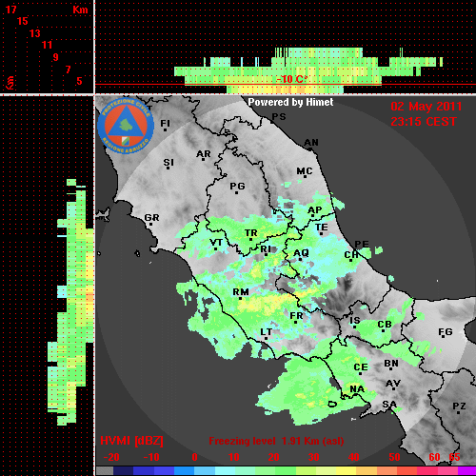476x476 pixels.
Task: Click the Freezing level 1.91 Km label
Action: 276,441
